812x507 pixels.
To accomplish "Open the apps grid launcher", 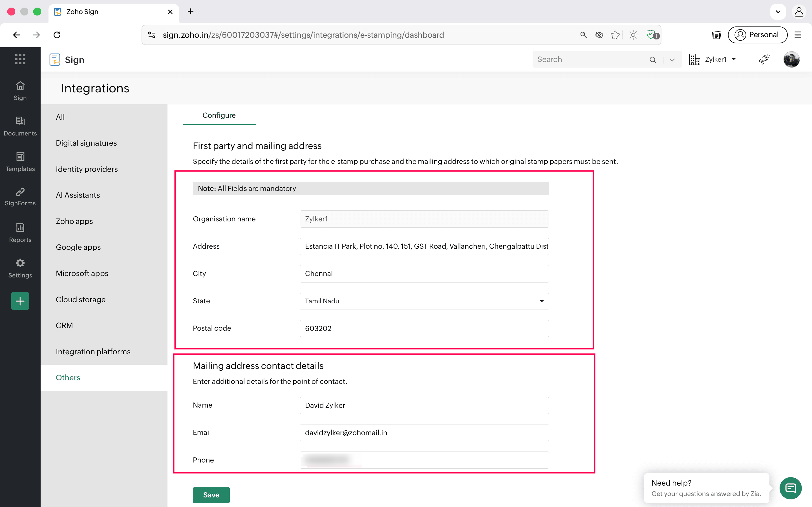I will coord(20,59).
